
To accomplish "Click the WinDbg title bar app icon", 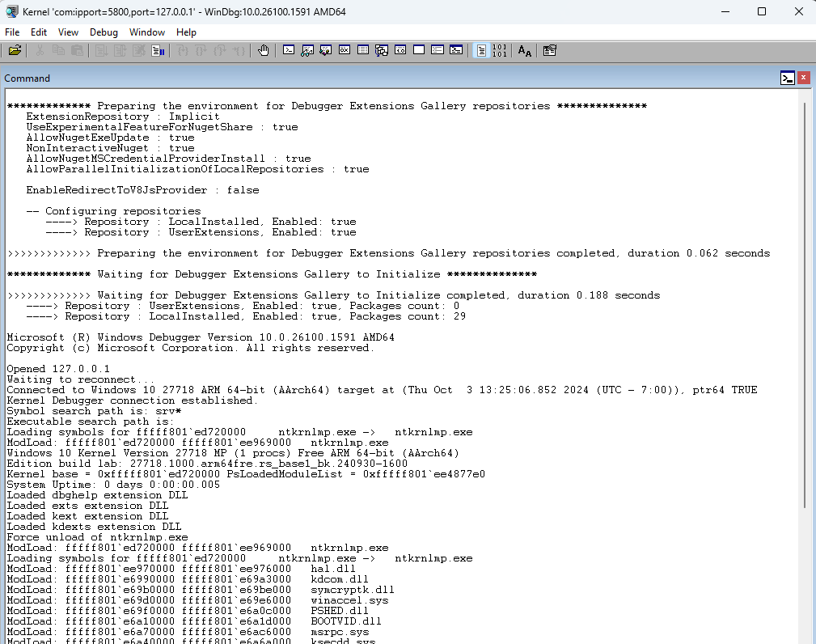I will pyautogui.click(x=11, y=11).
